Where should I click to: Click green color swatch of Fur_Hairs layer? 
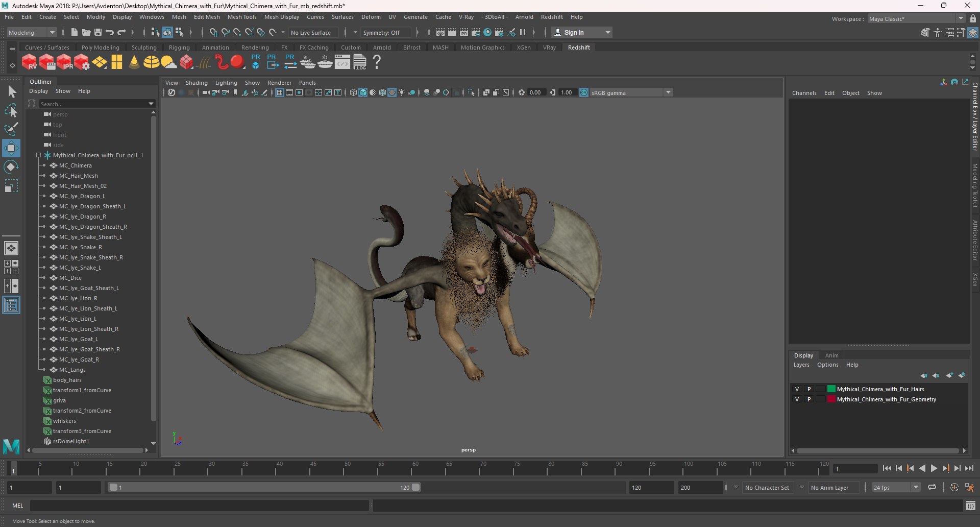tap(831, 389)
